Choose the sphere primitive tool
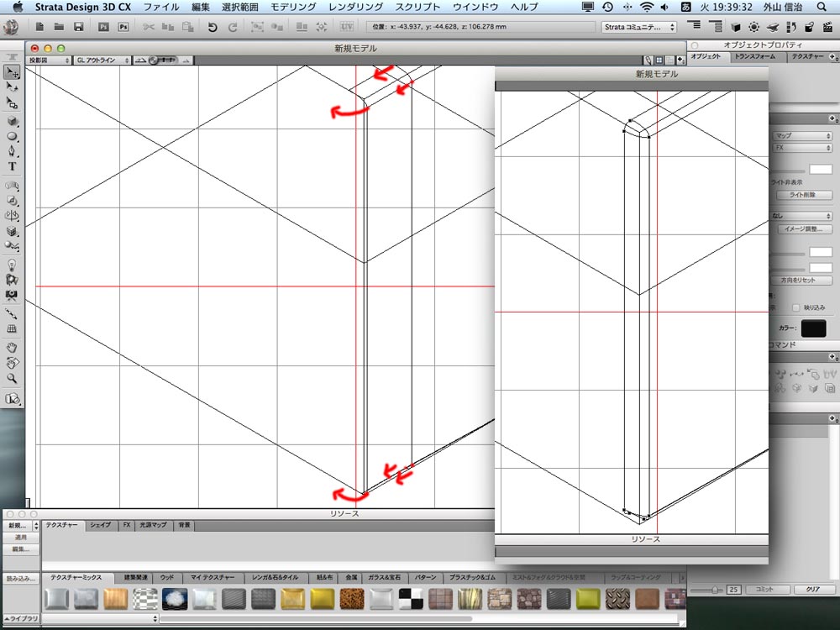This screenshot has width=840, height=630. 12,136
